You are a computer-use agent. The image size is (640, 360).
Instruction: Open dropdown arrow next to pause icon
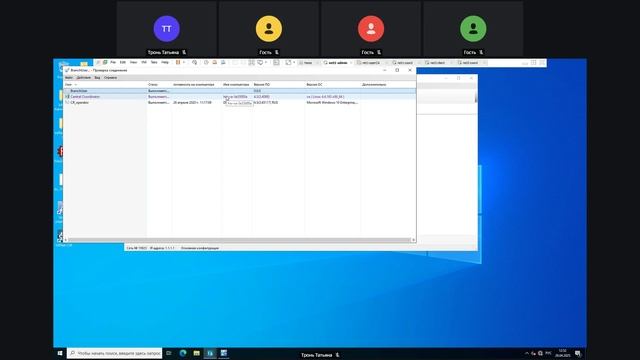click(184, 62)
